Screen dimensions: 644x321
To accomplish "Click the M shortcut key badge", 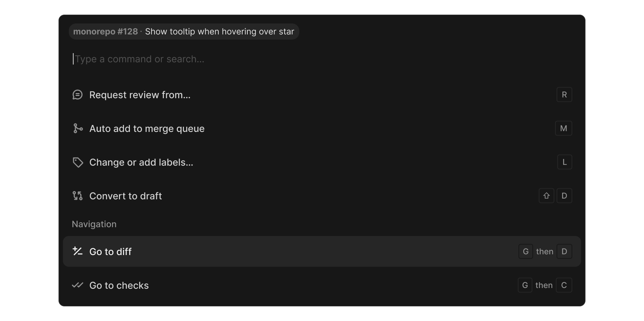I will click(x=563, y=128).
